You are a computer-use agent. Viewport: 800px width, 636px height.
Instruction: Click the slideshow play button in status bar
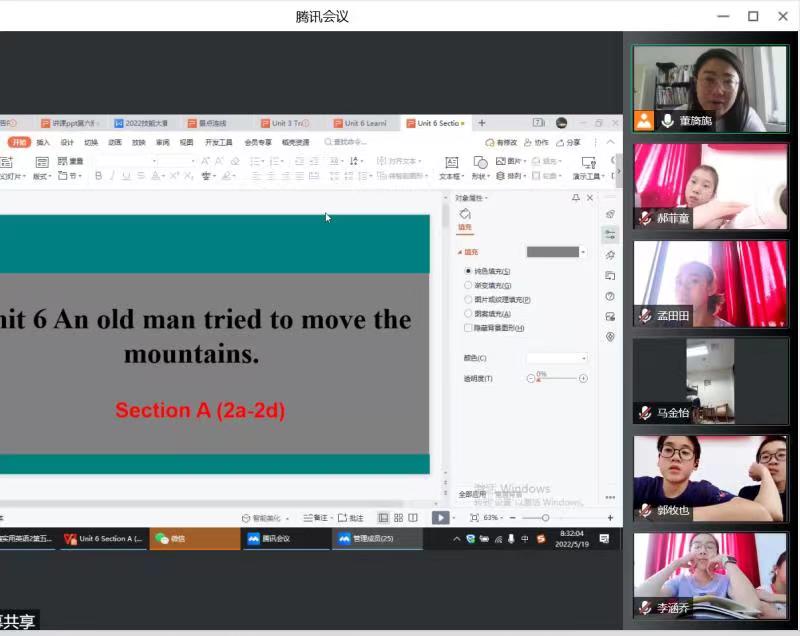click(439, 518)
